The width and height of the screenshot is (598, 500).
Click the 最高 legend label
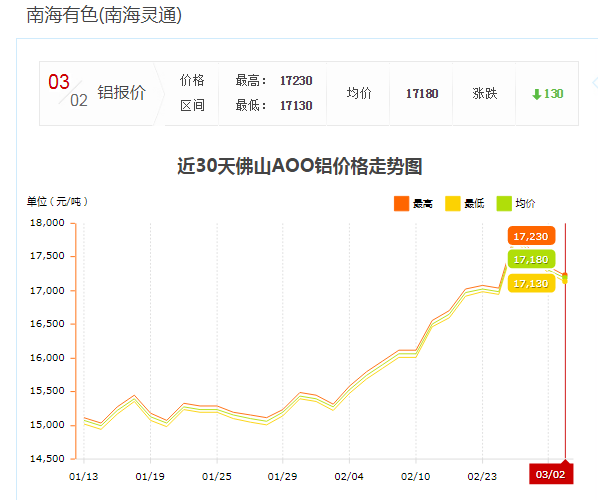click(423, 204)
